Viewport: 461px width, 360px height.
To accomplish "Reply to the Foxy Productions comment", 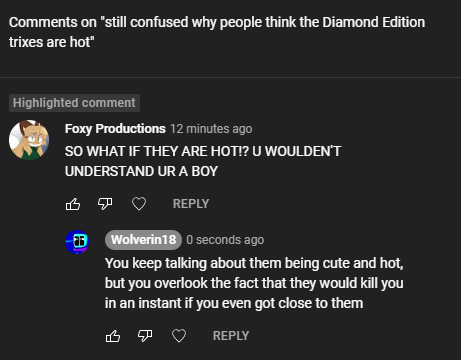I will tap(191, 204).
